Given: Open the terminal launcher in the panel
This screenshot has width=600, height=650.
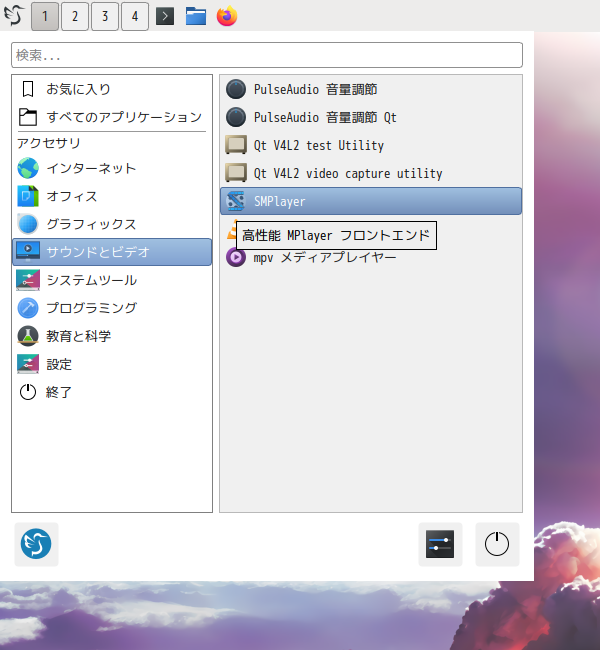Looking at the screenshot, I should [165, 16].
